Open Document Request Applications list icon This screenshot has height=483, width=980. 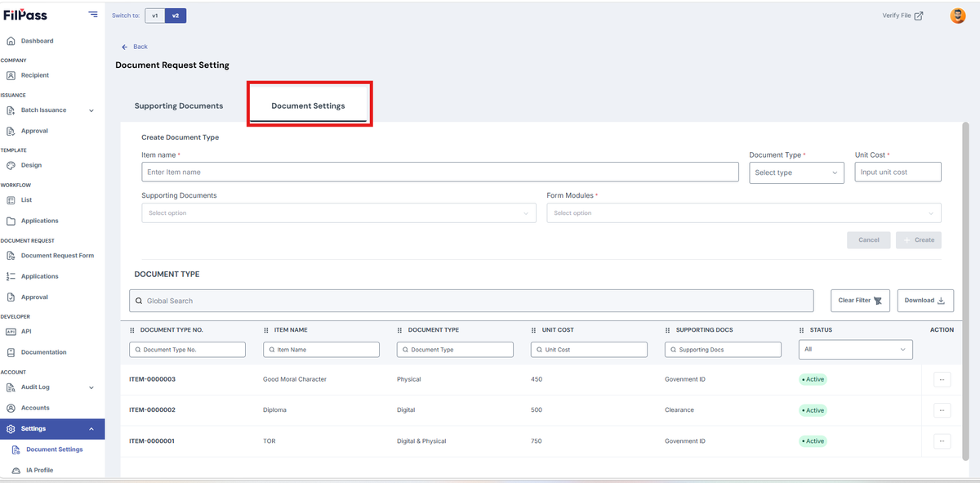11,276
